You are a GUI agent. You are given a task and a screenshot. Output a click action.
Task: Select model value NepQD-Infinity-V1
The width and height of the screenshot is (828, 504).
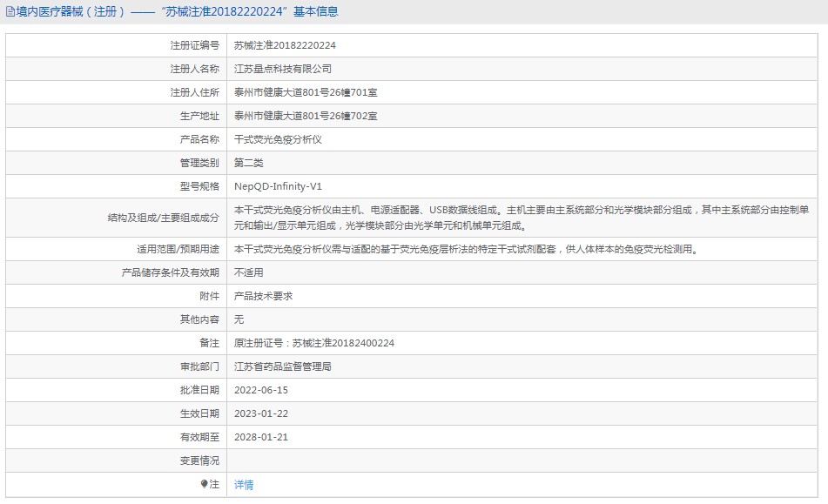pyautogui.click(x=278, y=186)
